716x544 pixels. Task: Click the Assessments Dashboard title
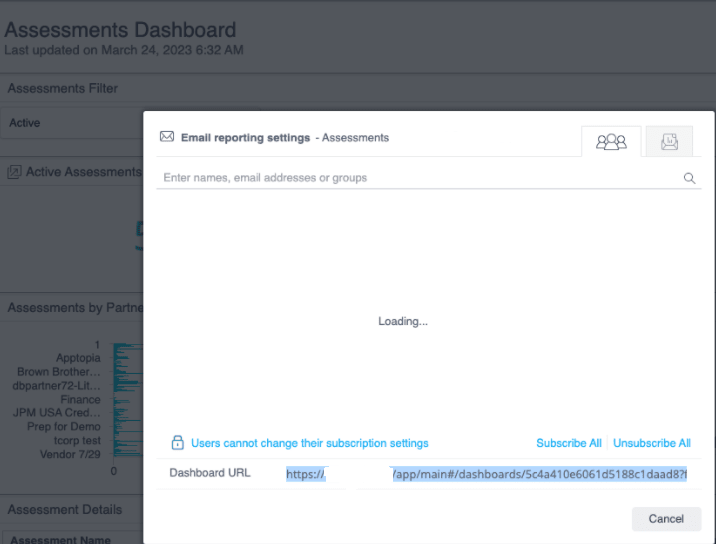tap(120, 30)
